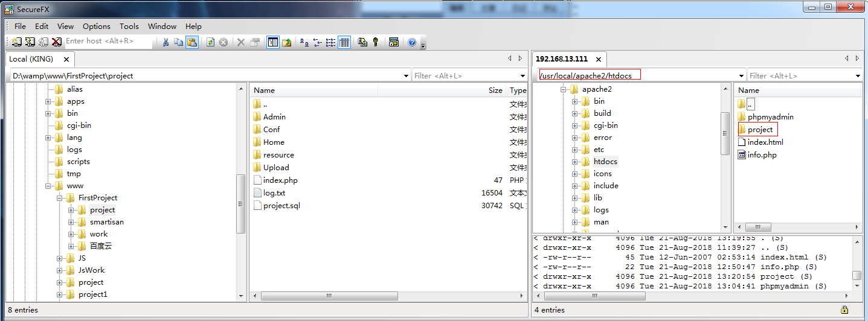Click the Session Options toolbar icon
The image size is (868, 321).
click(362, 42)
